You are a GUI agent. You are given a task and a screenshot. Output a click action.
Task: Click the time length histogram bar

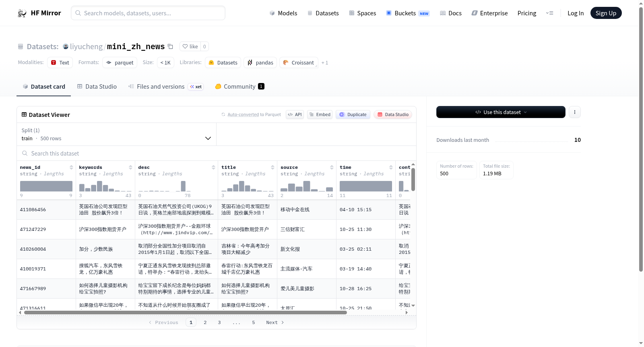[366, 186]
